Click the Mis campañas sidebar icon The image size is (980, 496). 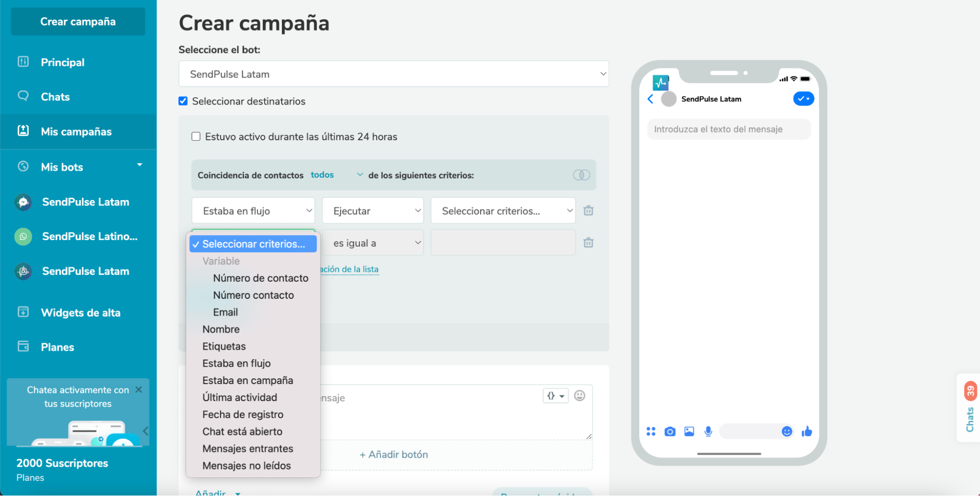click(23, 131)
